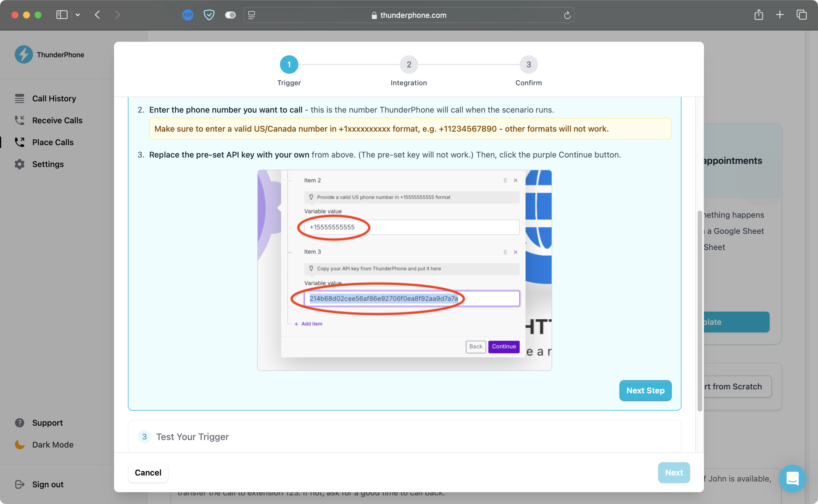Click the ABP Adblock Plus extension icon

click(188, 15)
